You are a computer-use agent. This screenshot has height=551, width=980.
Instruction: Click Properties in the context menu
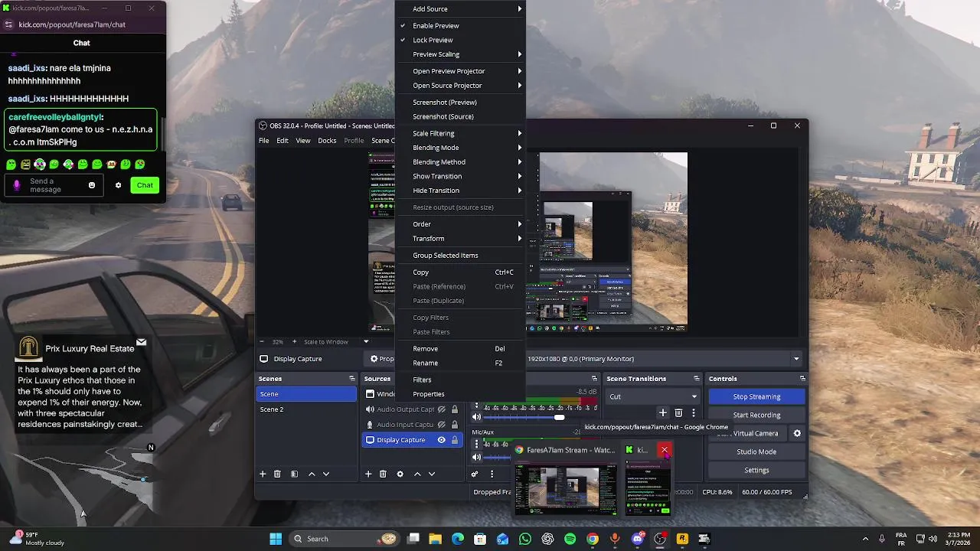[460, 394]
